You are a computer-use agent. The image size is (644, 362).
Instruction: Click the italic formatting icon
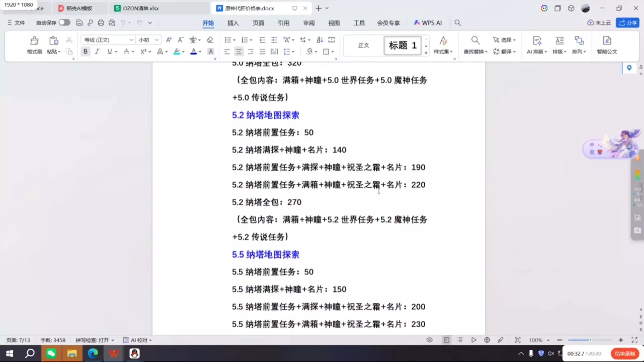coord(97,51)
